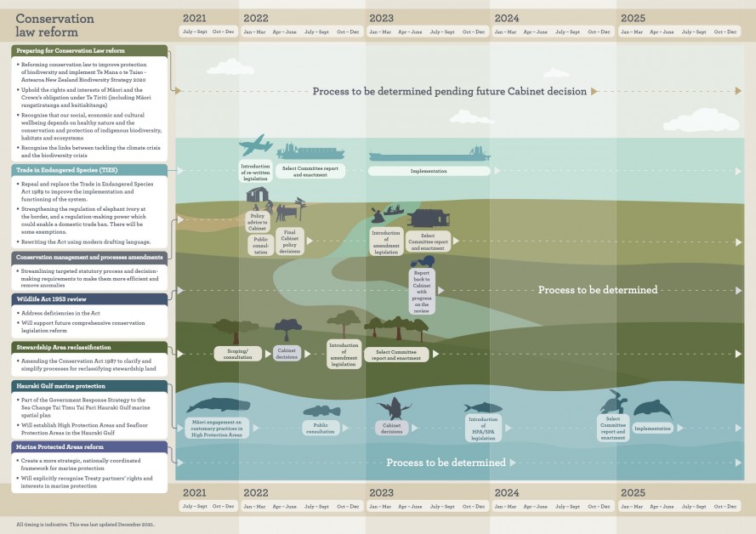The width and height of the screenshot is (756, 534).
Task: Select the Final Cabinet policy decisions box
Action: pyautogui.click(x=289, y=241)
